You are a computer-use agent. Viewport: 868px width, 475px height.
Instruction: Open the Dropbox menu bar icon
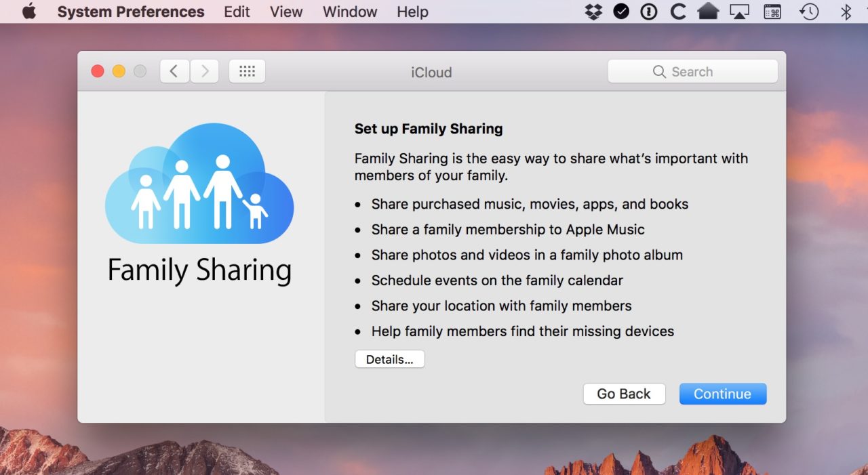pyautogui.click(x=593, y=12)
